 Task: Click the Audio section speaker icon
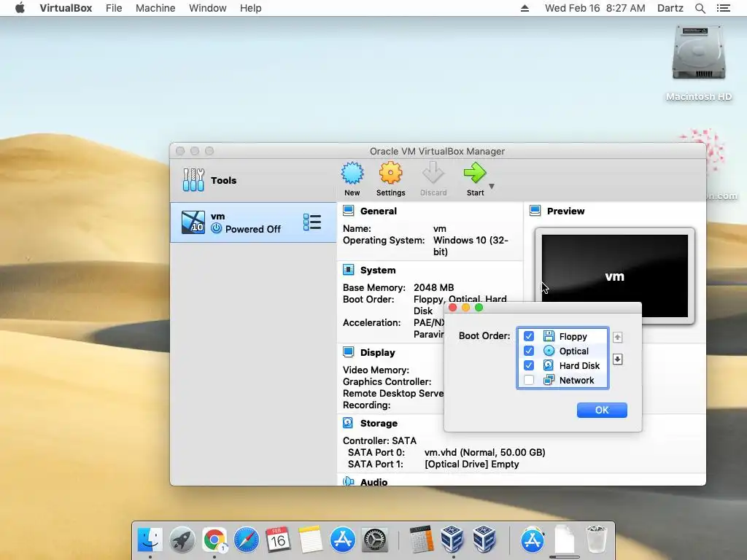click(348, 481)
